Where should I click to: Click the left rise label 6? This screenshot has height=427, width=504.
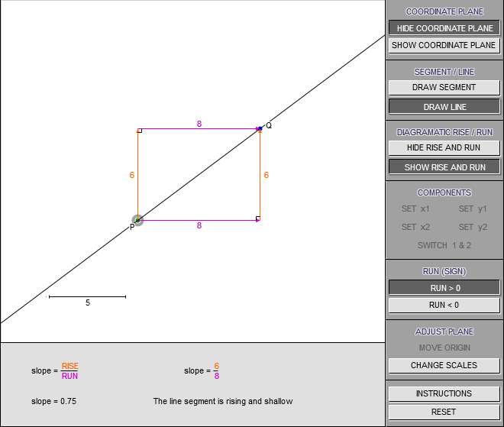tap(132, 175)
